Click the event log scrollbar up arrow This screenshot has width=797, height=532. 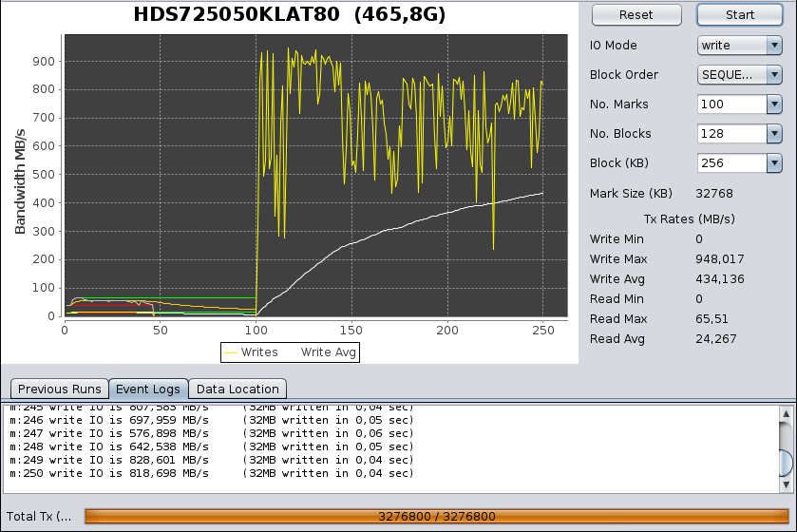coord(786,413)
